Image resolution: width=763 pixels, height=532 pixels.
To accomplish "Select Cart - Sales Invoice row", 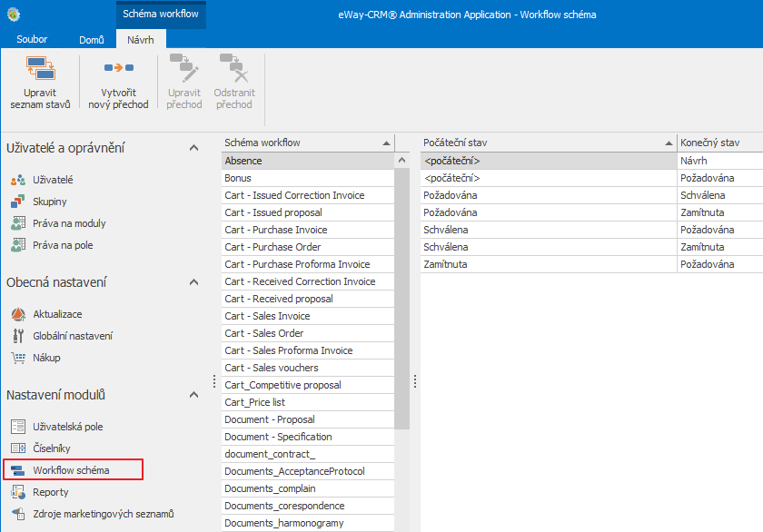I will 308,316.
